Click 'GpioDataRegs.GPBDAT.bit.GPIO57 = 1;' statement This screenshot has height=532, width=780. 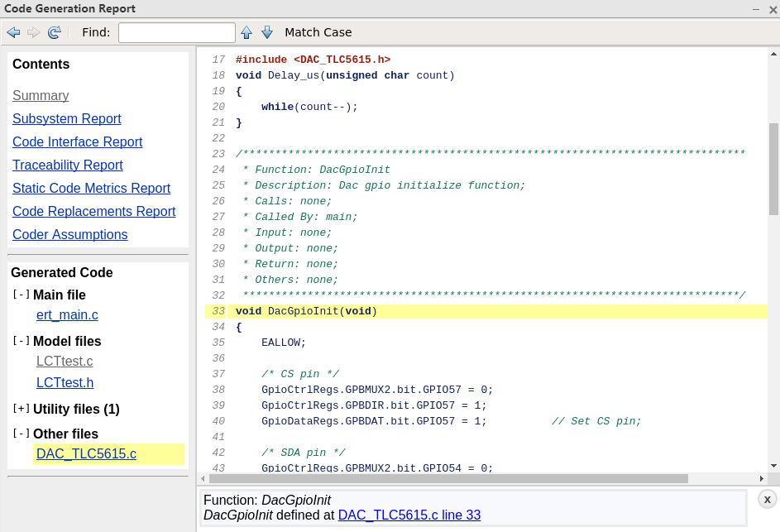pos(374,421)
